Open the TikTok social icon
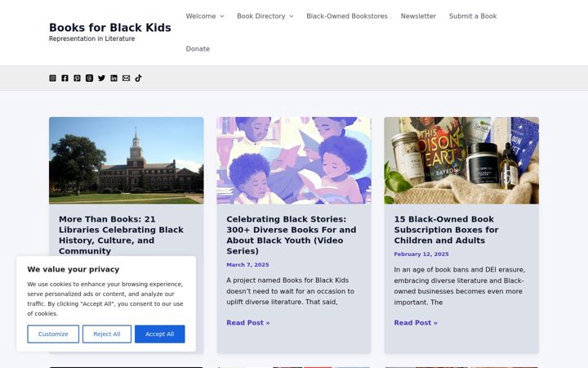Image resolution: width=588 pixels, height=368 pixels. 138,79
